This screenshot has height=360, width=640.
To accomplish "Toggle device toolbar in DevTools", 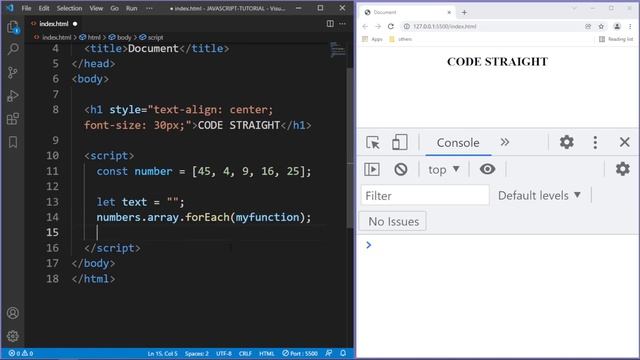I will coord(399,142).
